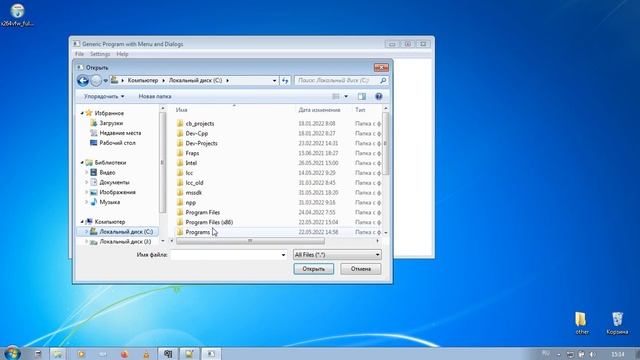Screen dimensions: 640x360
Task: Open the Windows Start menu
Action: pos(12,353)
